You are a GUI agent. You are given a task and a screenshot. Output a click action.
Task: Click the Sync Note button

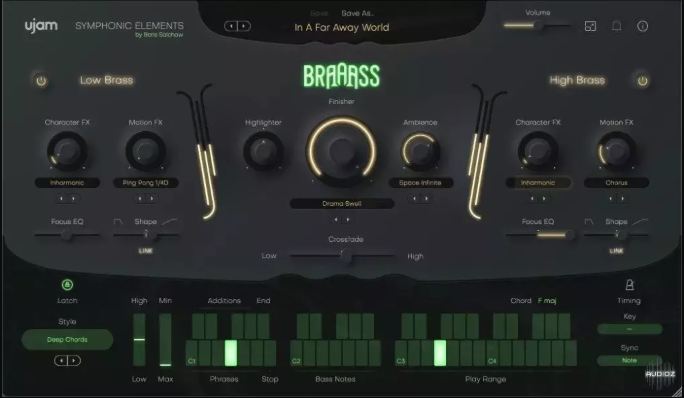point(629,360)
